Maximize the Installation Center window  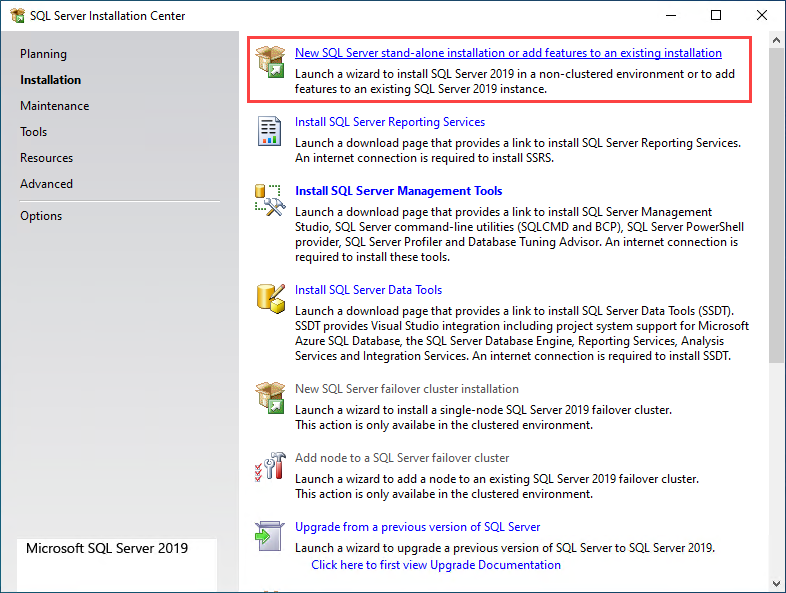716,16
